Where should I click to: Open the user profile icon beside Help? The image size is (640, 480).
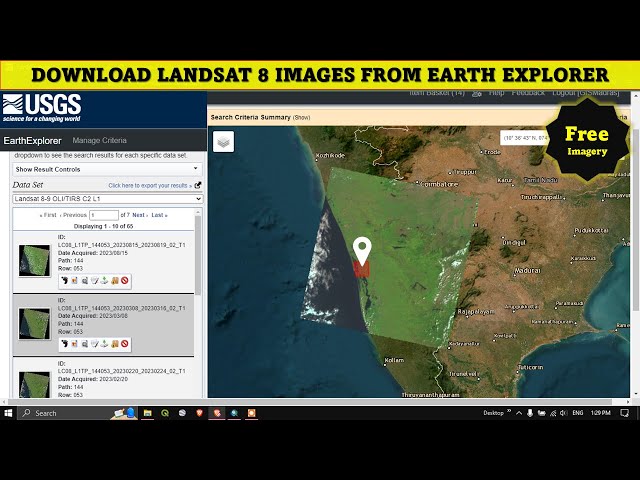click(476, 93)
